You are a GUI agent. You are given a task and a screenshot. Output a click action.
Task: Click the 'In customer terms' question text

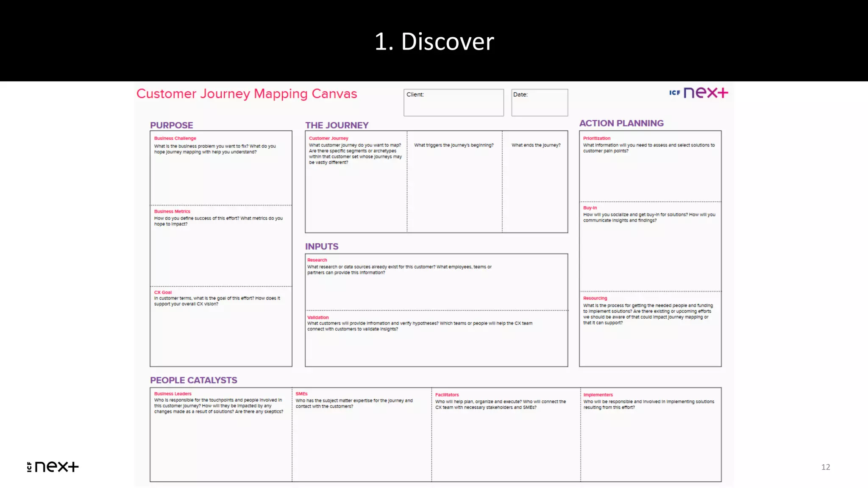point(217,301)
